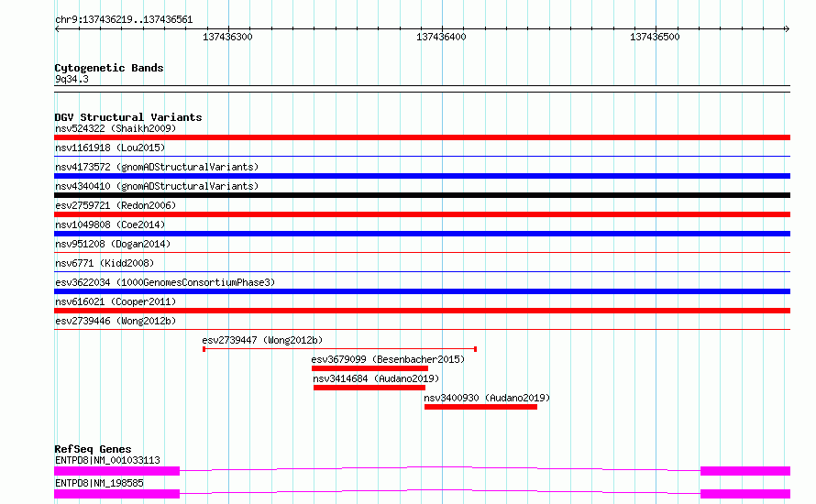Click the thin red line under esv2739446
The height and width of the screenshot is (504, 816).
[x=422, y=329]
